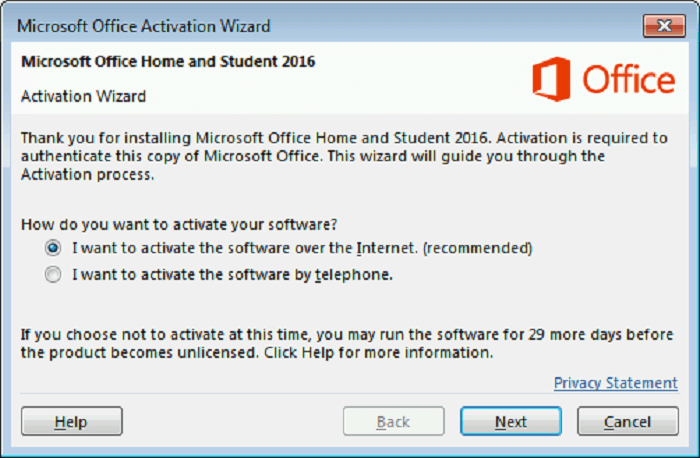Click the 'Activation Wizard' subtitle text

pos(83,96)
